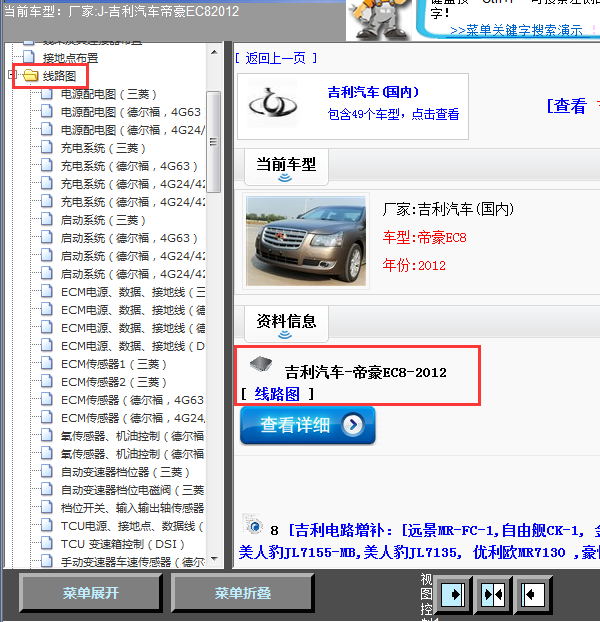The width and height of the screenshot is (600, 622).
Task: Select 充电系统(三菱) in the tree
Action: (103, 148)
